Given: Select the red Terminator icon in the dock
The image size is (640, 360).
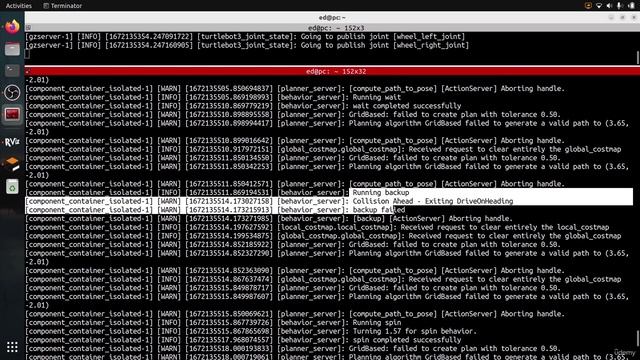Looking at the screenshot, I should 12,114.
